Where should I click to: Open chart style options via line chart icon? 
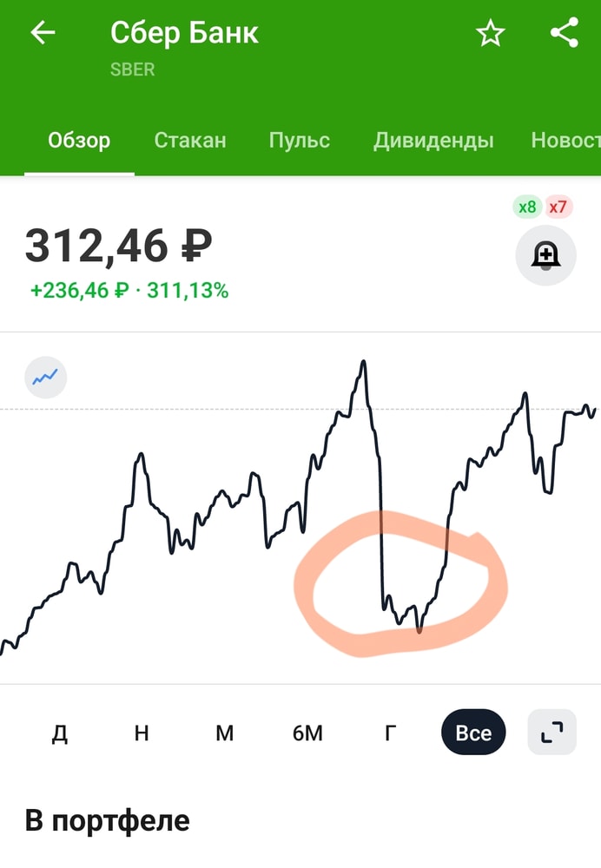(x=45, y=377)
